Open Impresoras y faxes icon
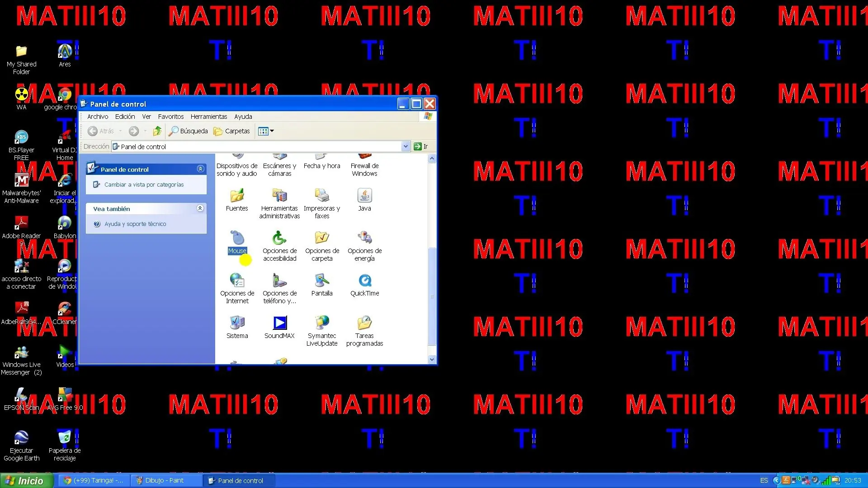The height and width of the screenshot is (488, 868). tap(322, 204)
